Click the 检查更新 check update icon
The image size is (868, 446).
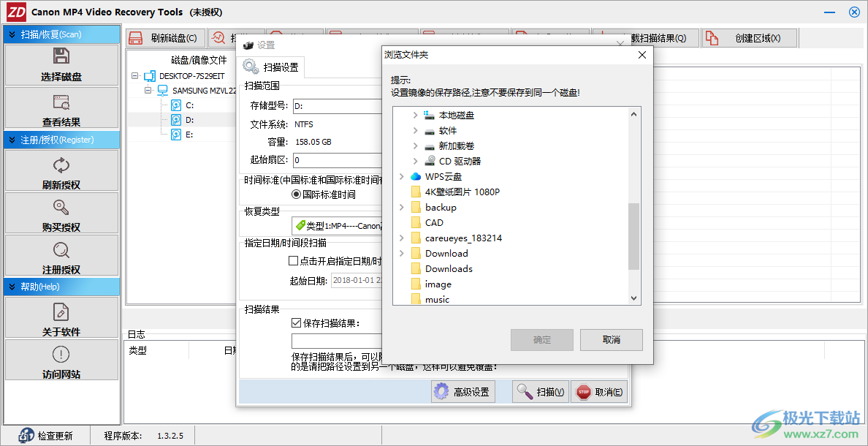(x=27, y=436)
